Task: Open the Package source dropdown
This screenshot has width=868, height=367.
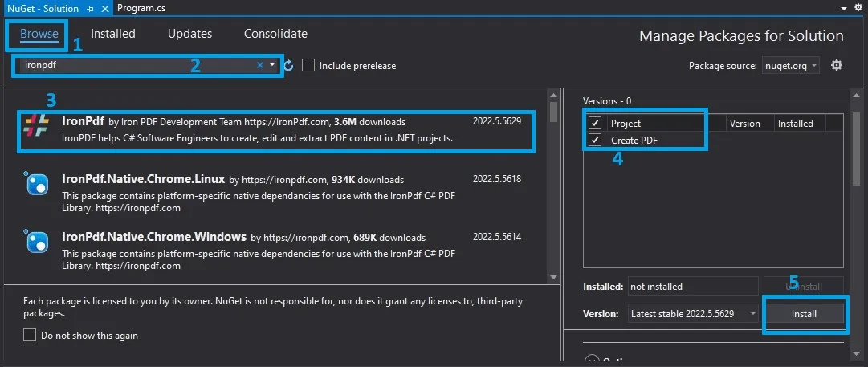Action: click(790, 66)
